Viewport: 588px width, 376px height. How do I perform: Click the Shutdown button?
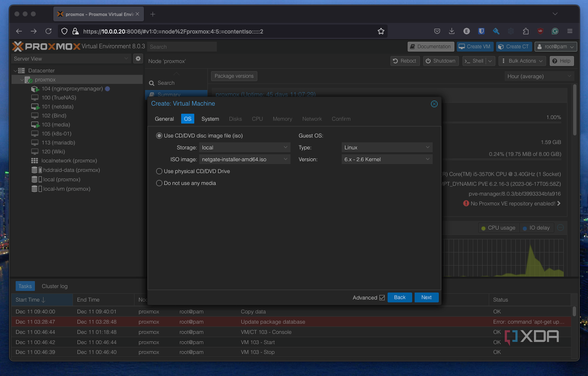(441, 61)
